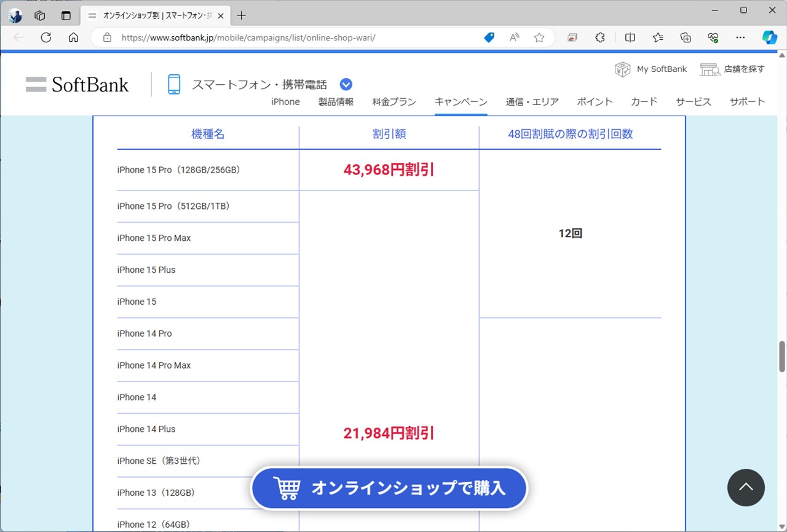This screenshot has height=532, width=787.
Task: Click iPhone 15 Pro（128GB/256GB） row
Action: point(208,170)
